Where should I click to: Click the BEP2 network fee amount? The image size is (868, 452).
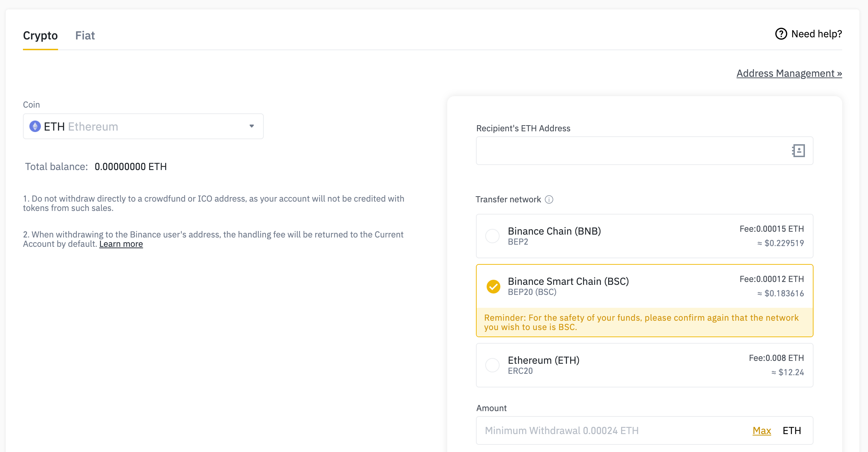pos(772,229)
